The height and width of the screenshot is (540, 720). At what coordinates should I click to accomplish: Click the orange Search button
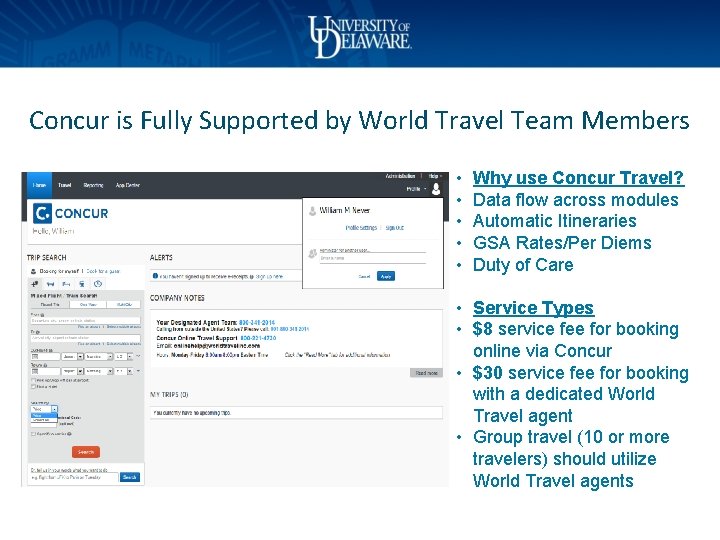pyautogui.click(x=86, y=452)
